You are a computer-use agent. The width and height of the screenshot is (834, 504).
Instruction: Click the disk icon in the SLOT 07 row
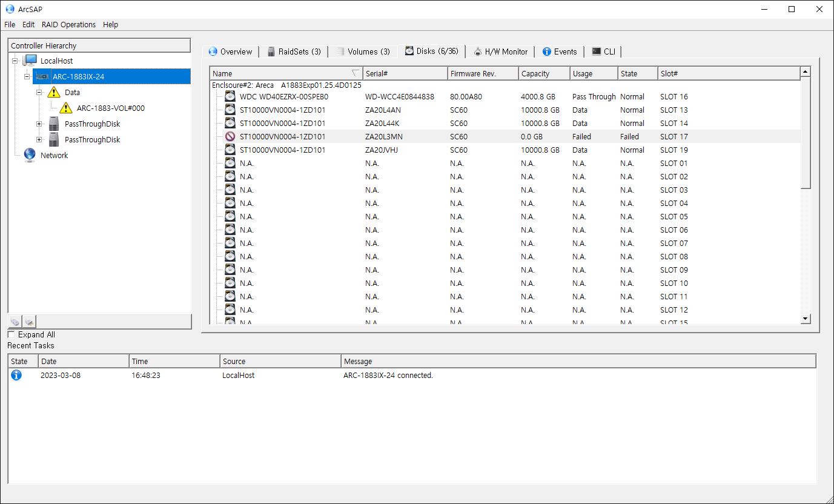(x=230, y=243)
